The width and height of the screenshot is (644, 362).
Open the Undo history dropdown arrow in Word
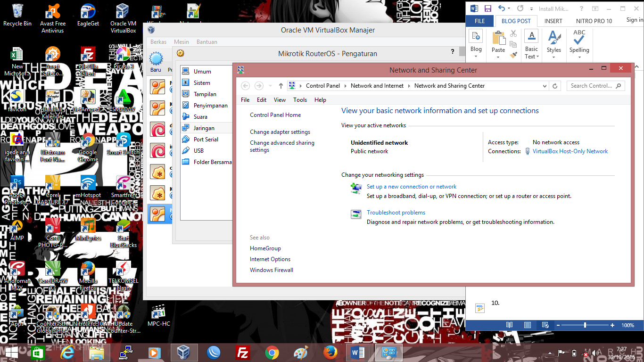click(509, 8)
